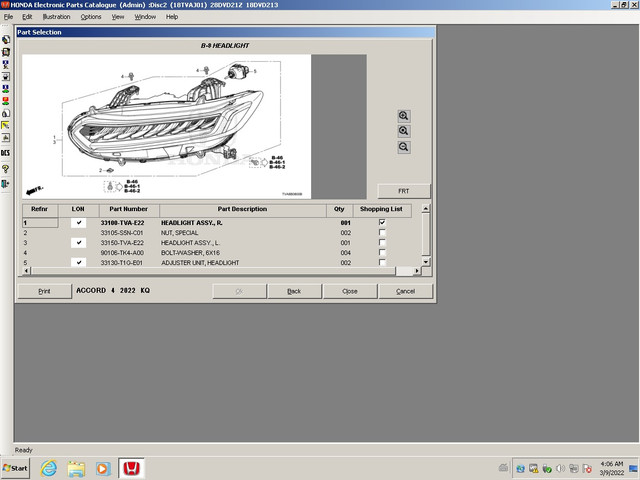Image resolution: width=640 pixels, height=480 pixels.
Task: Click the exit door icon in left toolbar
Action: [x=5, y=184]
